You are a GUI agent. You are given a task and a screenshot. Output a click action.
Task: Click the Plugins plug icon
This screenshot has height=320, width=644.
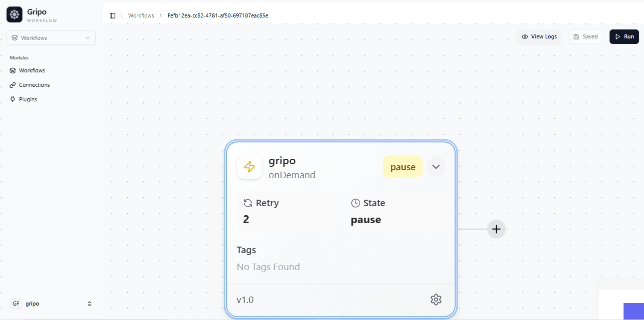coord(13,99)
